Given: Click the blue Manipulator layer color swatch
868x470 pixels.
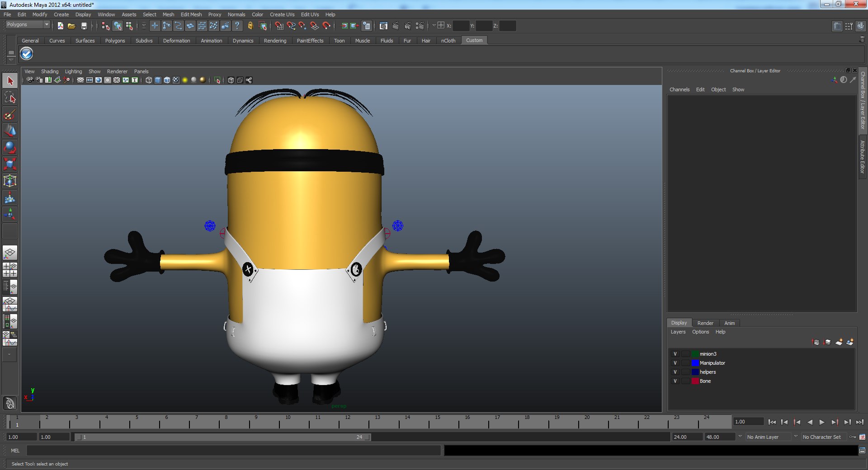Looking at the screenshot, I should point(695,363).
